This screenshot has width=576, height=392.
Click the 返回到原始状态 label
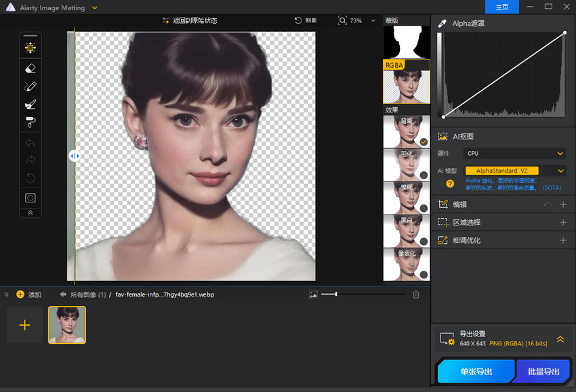tap(194, 20)
